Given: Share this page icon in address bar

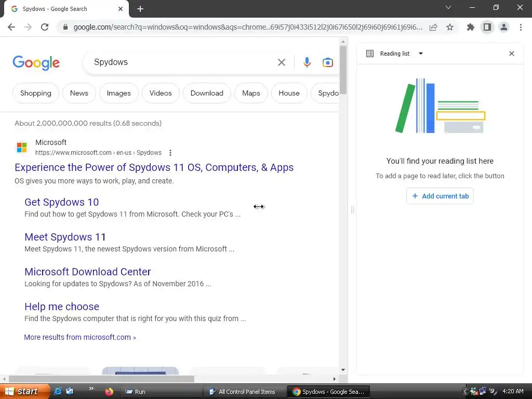Looking at the screenshot, I should pos(433,27).
